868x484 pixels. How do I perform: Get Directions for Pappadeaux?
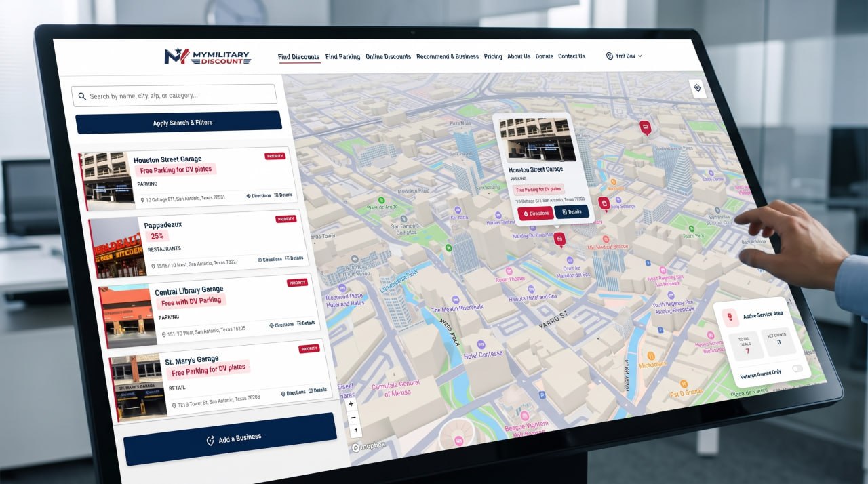tap(270, 260)
